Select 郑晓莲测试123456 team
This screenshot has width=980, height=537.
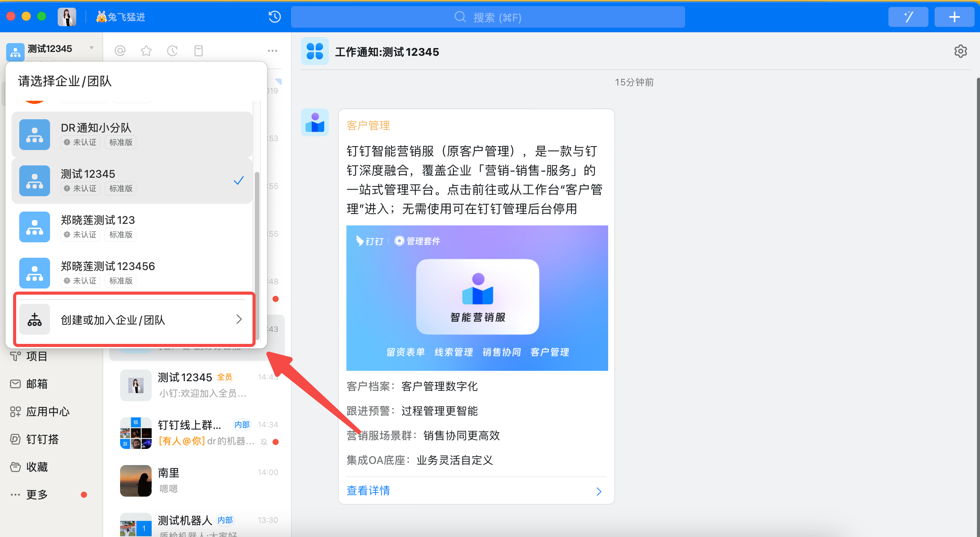pos(132,273)
